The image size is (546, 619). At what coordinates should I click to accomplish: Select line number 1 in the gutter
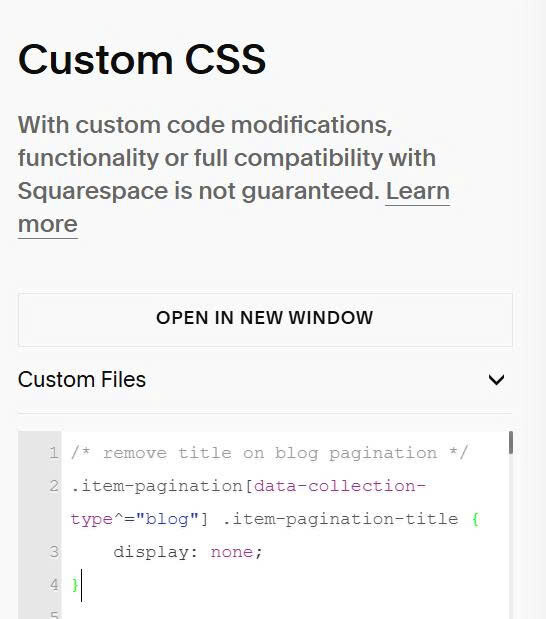pos(54,453)
